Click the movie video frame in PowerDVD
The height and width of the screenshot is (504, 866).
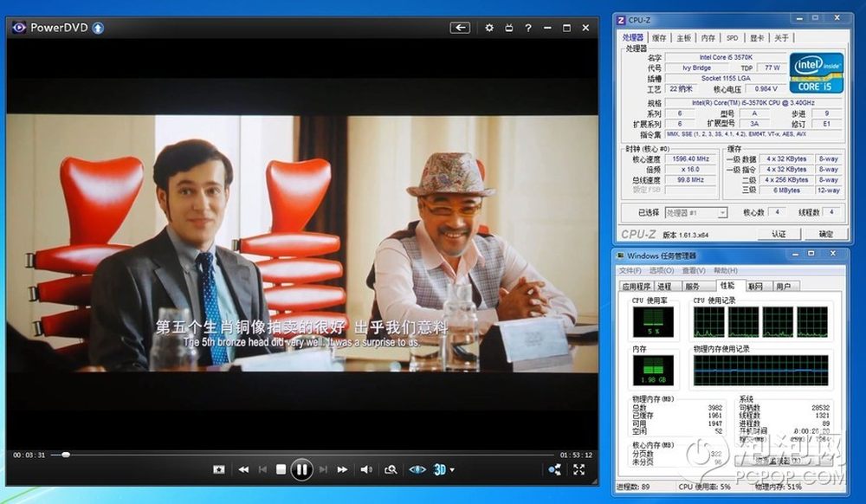(302, 242)
